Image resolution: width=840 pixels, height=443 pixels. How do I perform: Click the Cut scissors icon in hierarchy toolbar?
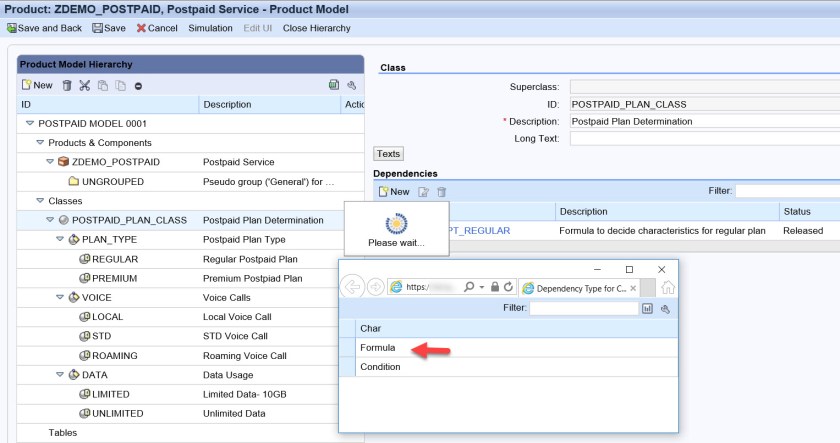(x=84, y=86)
